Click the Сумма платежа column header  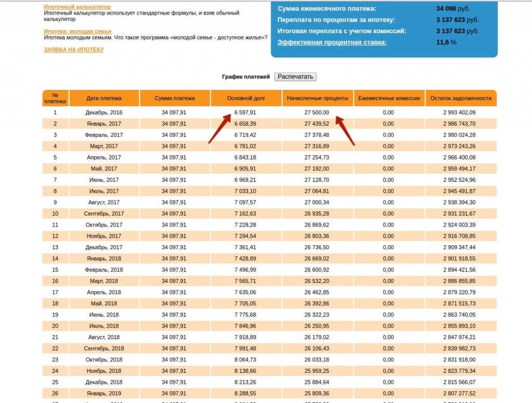tap(175, 98)
